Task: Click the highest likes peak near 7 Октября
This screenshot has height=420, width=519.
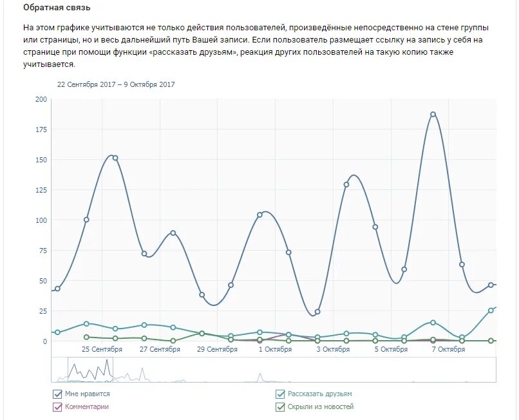Action: pos(433,114)
